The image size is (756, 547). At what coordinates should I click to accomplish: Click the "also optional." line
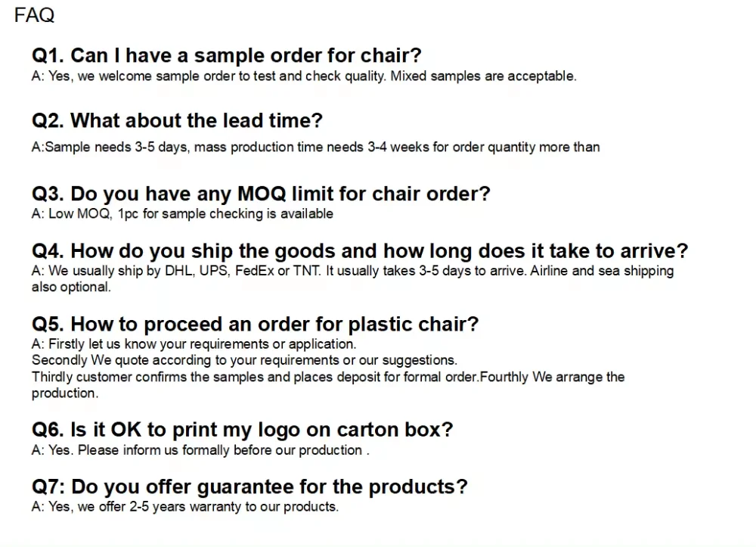tap(71, 287)
